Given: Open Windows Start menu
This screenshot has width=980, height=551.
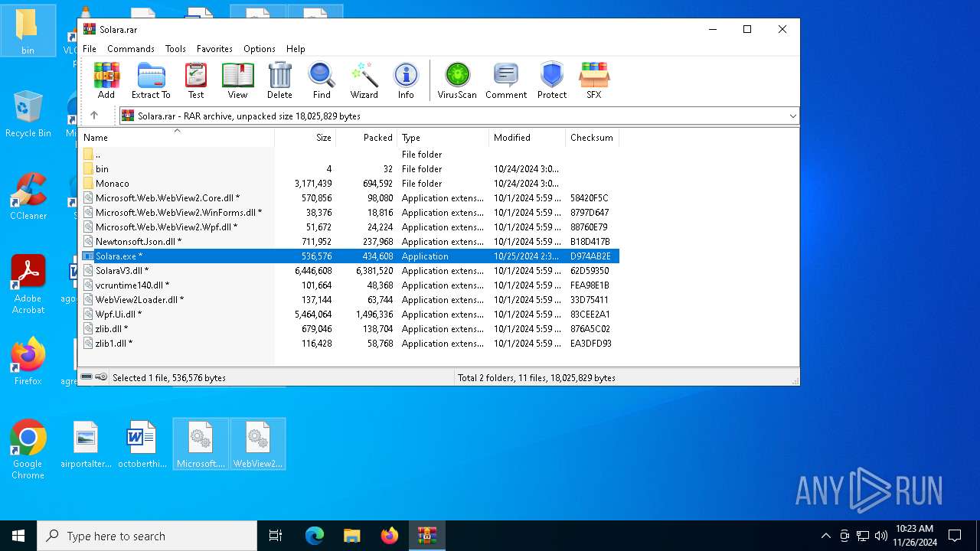Looking at the screenshot, I should click(18, 536).
